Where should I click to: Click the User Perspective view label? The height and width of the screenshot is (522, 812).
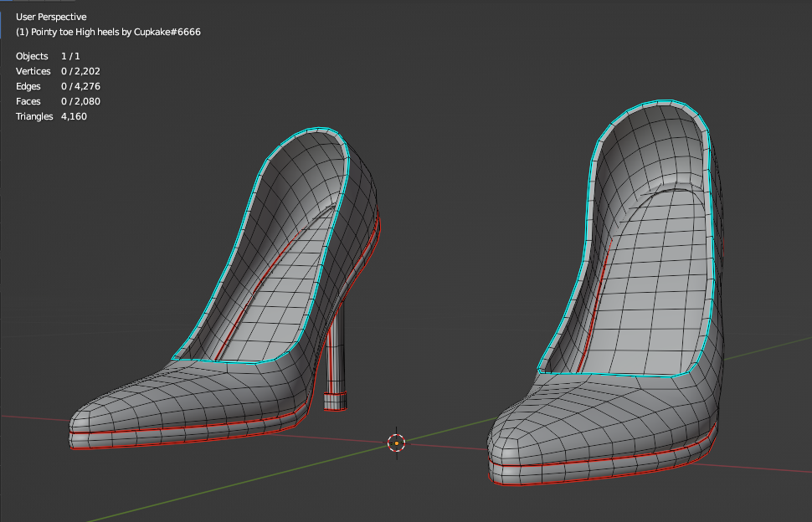tap(51, 17)
